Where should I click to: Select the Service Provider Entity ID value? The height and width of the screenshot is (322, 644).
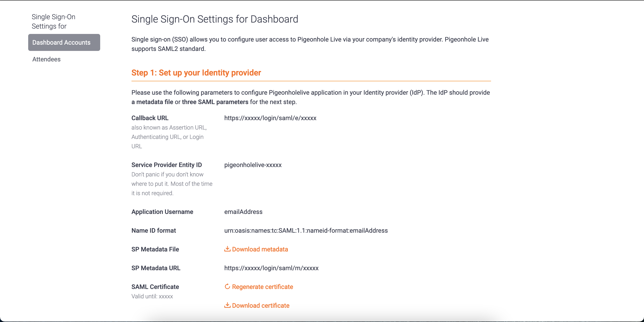253,165
